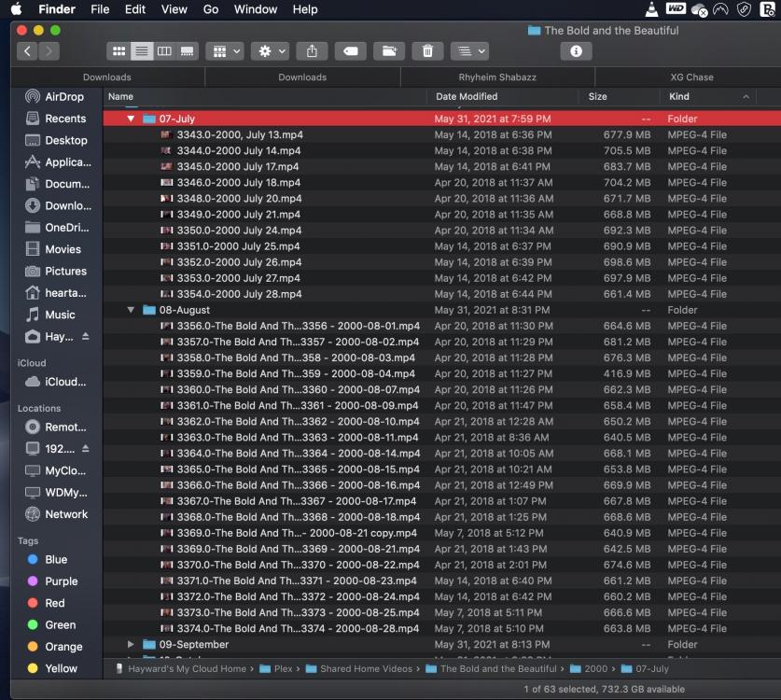Click Plex in the path bar
Image resolution: width=781 pixels, height=700 pixels.
(283, 668)
